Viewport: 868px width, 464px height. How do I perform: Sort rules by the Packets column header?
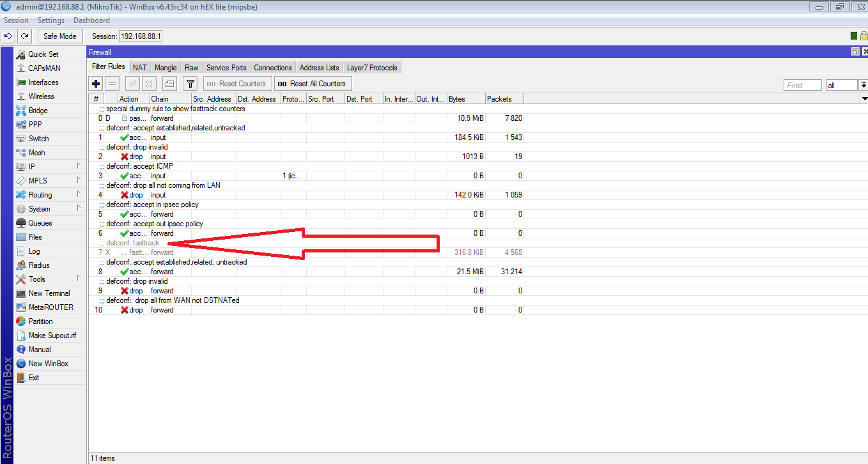(504, 99)
